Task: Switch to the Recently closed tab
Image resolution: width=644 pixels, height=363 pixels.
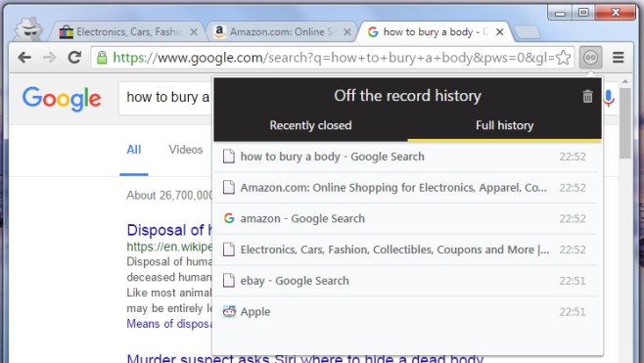Action: pyautogui.click(x=310, y=125)
